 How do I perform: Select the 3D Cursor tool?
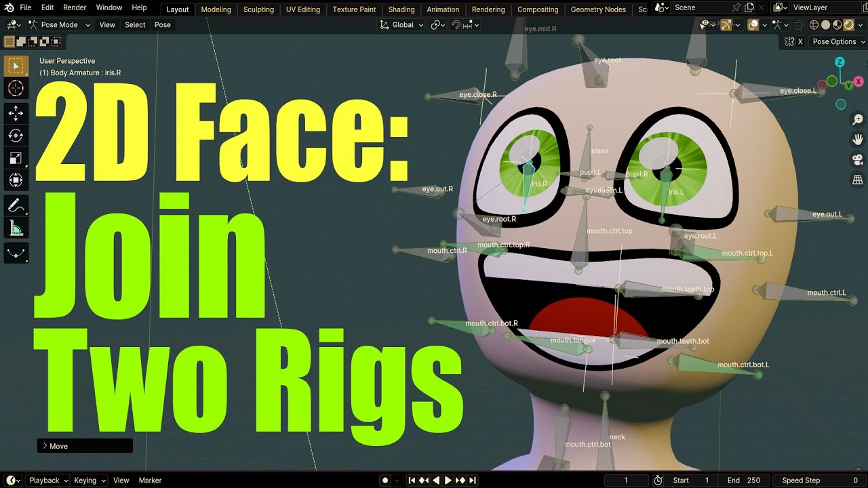tap(16, 88)
